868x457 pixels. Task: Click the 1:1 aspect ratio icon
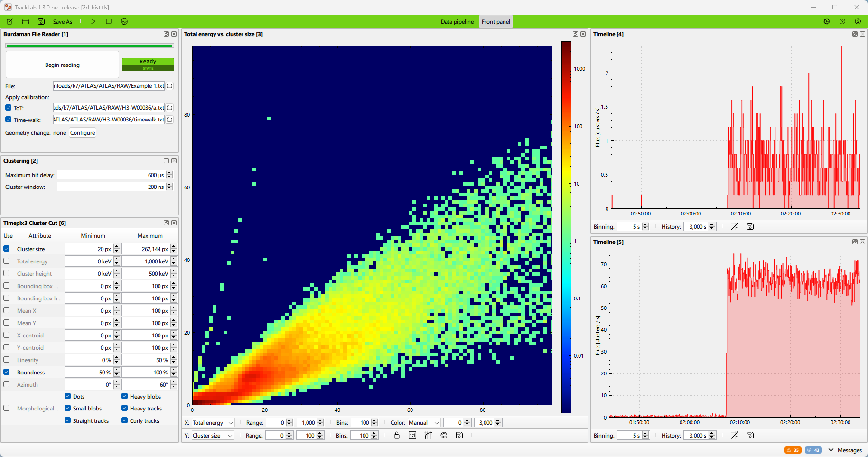(x=412, y=435)
